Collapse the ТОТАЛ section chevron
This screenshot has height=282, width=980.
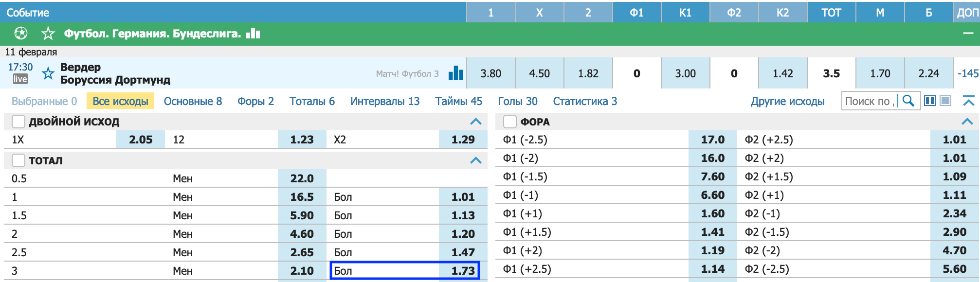(476, 160)
